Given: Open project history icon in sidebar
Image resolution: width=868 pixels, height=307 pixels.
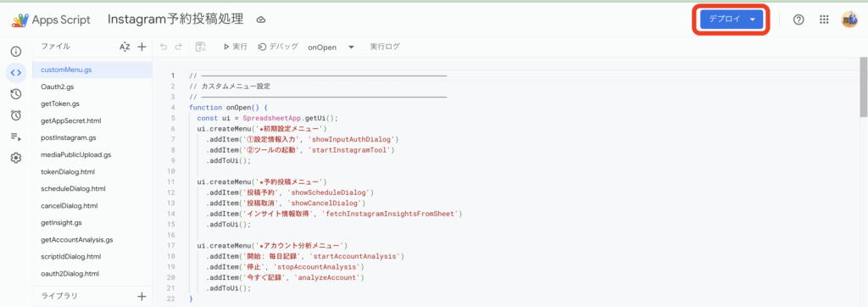Looking at the screenshot, I should pyautogui.click(x=16, y=94).
